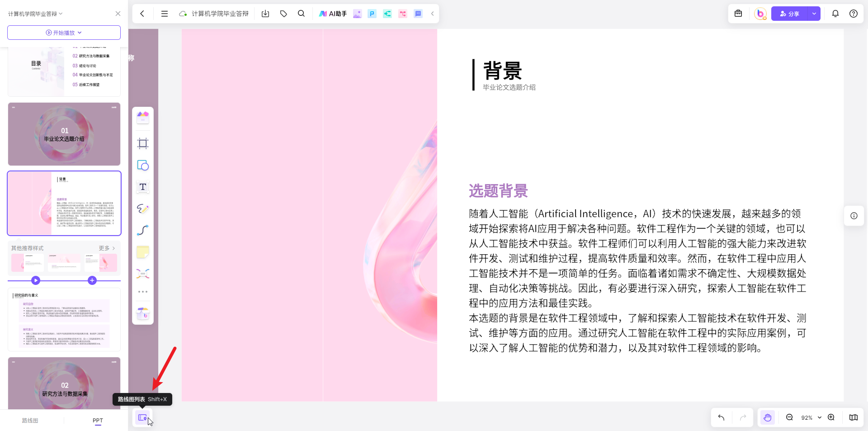Open the help question mark icon
Viewport: 868px width, 431px height.
pos(854,14)
